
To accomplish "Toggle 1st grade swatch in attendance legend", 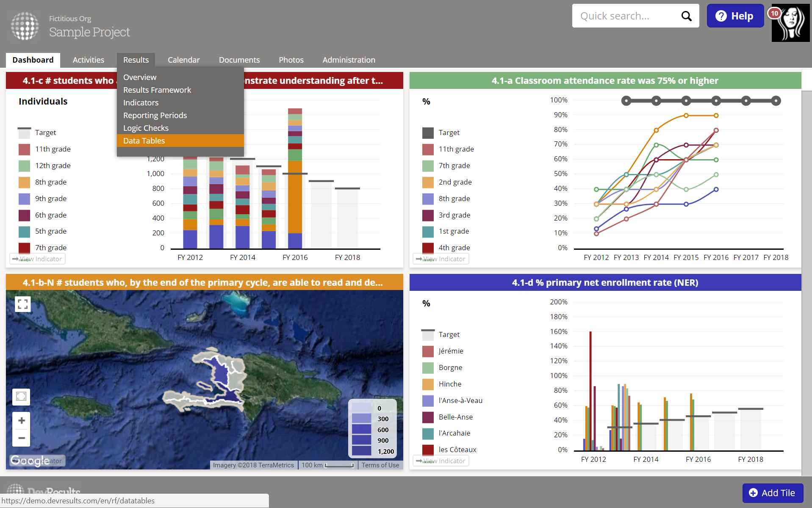I will coord(428,232).
